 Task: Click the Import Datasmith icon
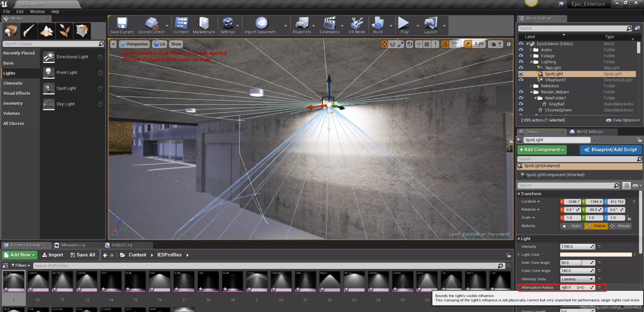[262, 25]
